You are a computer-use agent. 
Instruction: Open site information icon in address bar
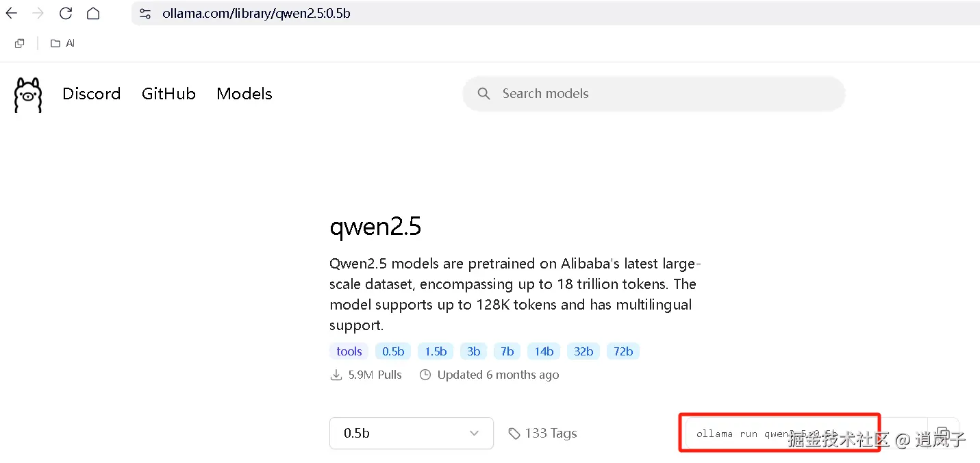(x=145, y=14)
